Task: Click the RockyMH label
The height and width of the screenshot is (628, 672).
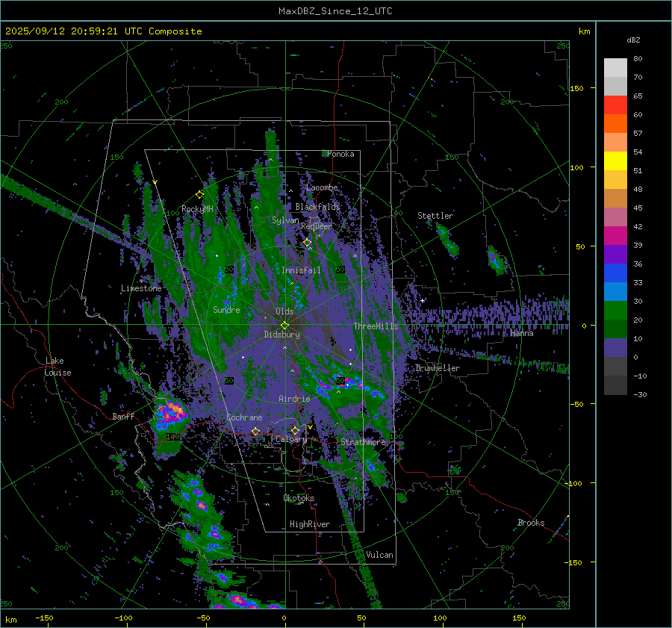Action: [x=197, y=209]
